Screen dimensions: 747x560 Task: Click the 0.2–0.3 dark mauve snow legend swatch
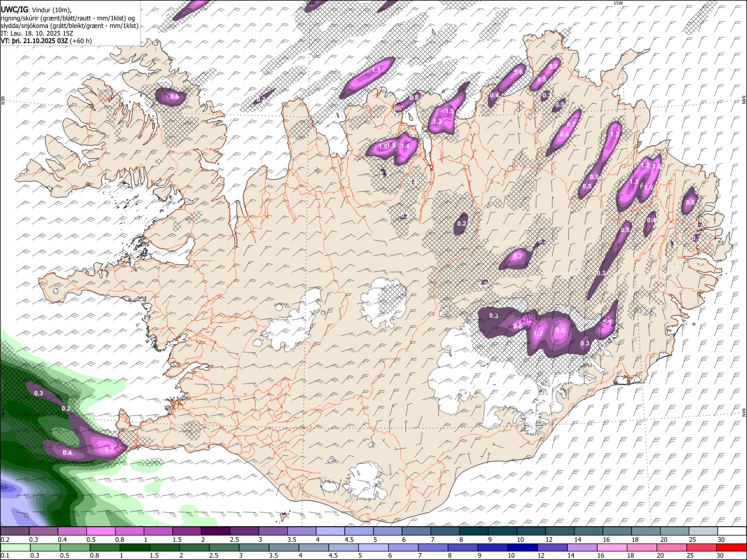click(15, 531)
